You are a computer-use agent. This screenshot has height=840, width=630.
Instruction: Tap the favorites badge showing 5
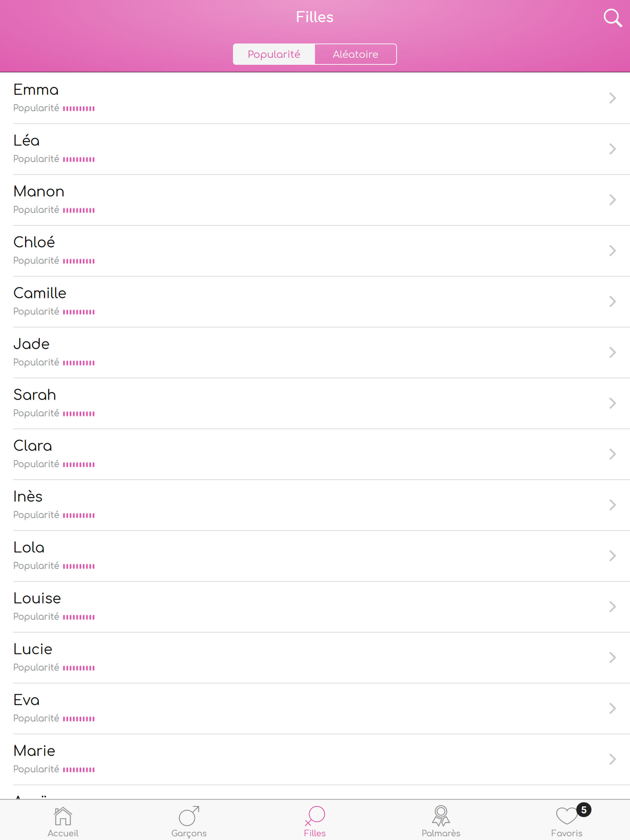pyautogui.click(x=584, y=810)
